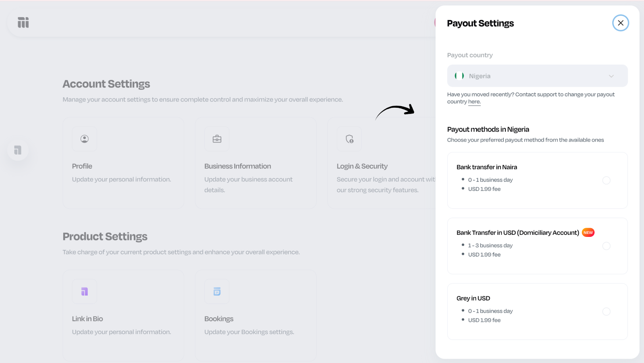Click the purple Link in Bio icon
The width and height of the screenshot is (644, 363).
85,291
